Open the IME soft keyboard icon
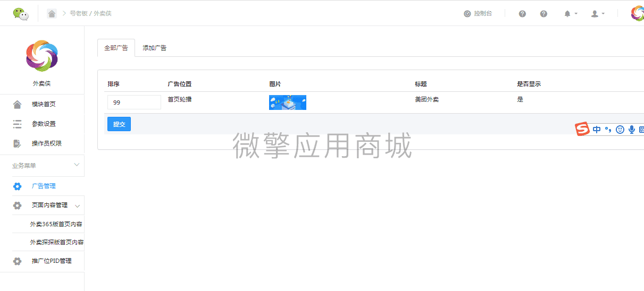The height and width of the screenshot is (291, 644). coord(641,129)
